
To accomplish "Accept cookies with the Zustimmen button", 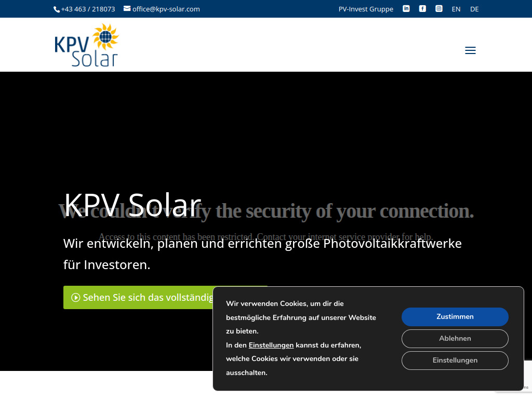I will click(455, 316).
